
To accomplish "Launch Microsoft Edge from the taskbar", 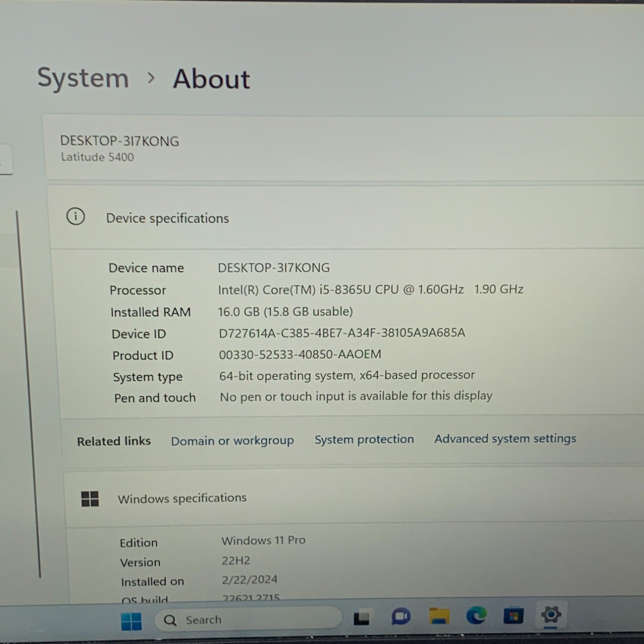I will (476, 616).
